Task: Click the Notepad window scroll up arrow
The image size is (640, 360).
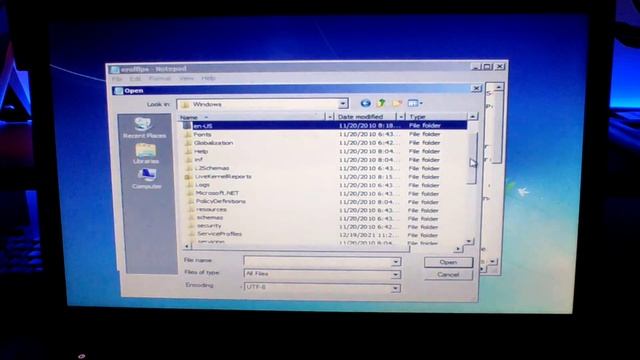Action: (498, 87)
